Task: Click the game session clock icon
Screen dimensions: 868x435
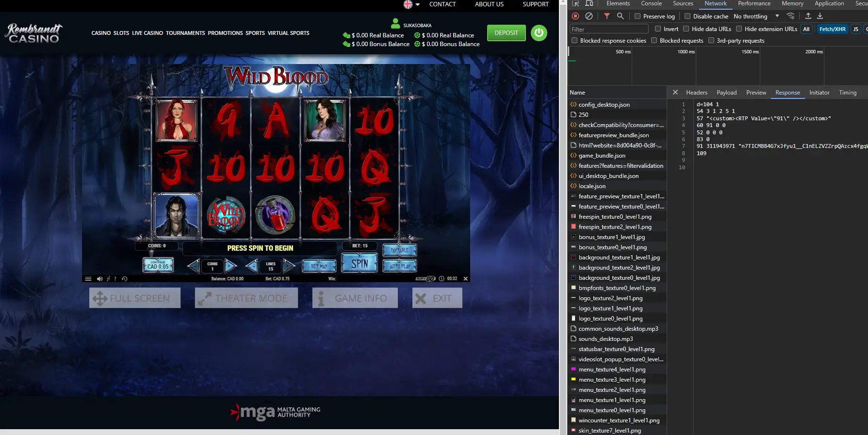Action: point(442,279)
